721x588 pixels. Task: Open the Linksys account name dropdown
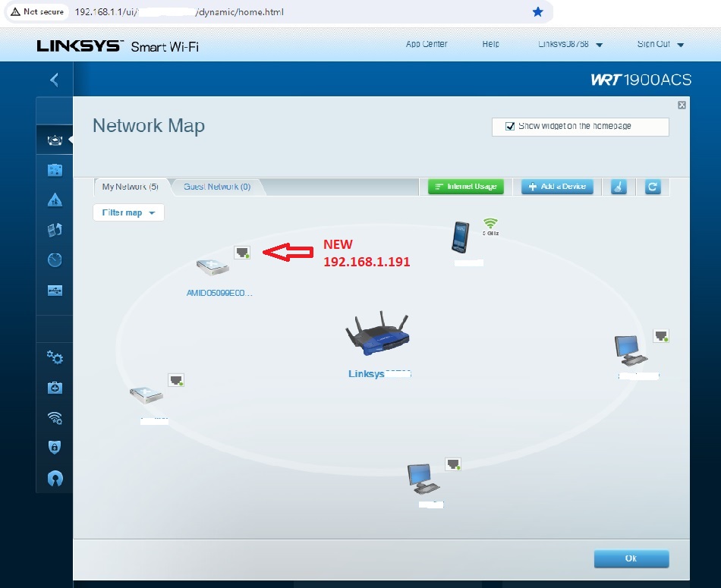(570, 44)
